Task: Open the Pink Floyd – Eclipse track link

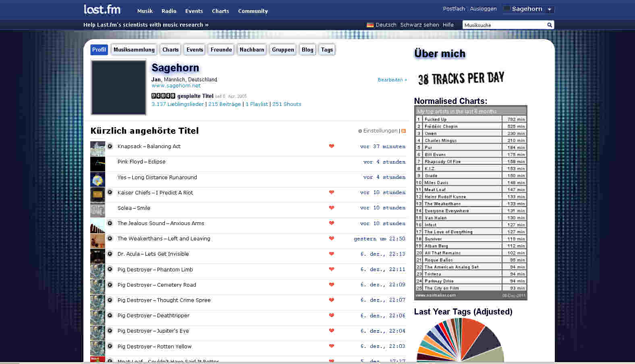Action: coord(141,162)
